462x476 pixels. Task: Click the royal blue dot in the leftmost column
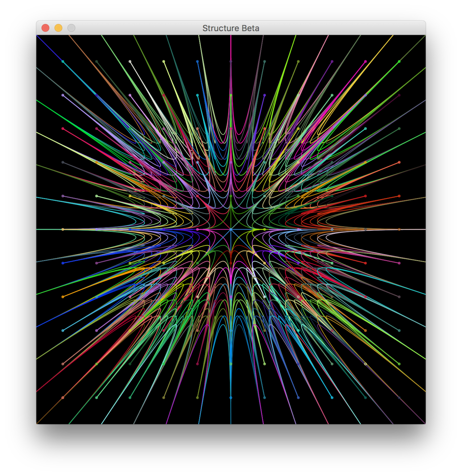(x=63, y=263)
